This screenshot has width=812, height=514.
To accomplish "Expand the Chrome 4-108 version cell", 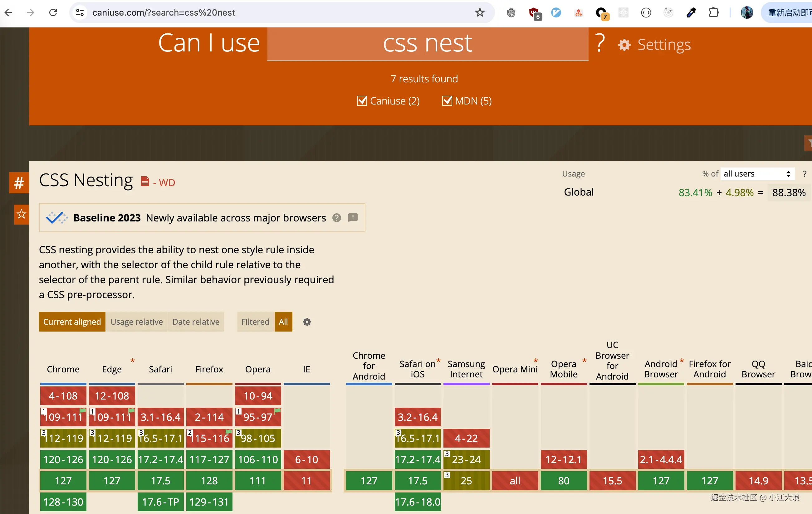I will tap(63, 396).
